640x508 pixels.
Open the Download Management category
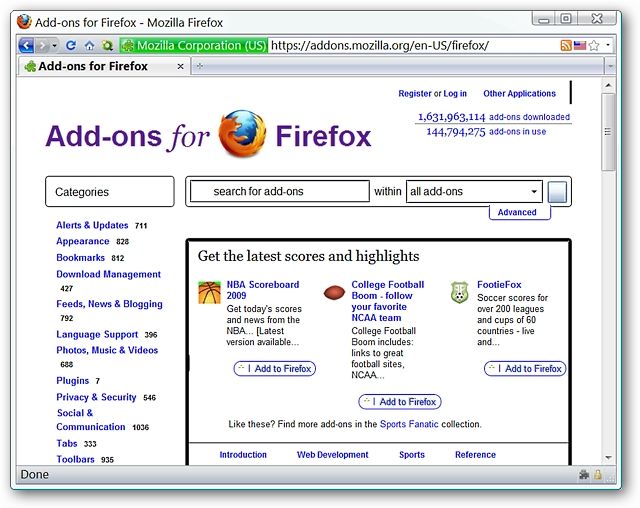(109, 274)
